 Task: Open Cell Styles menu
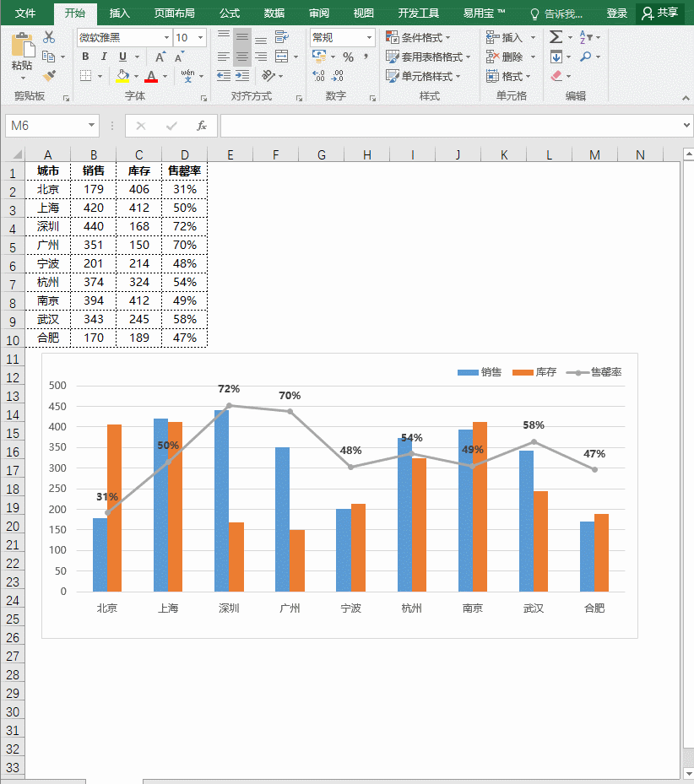[x=423, y=76]
